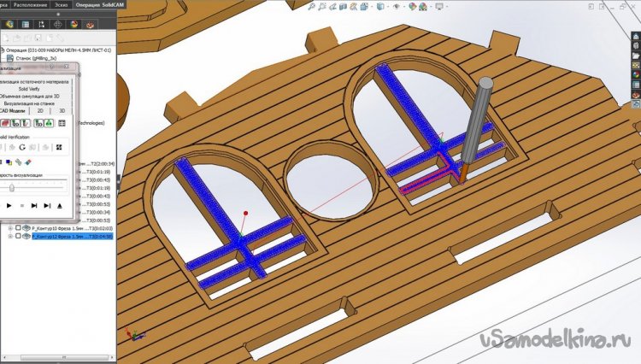Expand the Р_Контур10 operation tree node
641x364 pixels.
[x=9, y=228]
